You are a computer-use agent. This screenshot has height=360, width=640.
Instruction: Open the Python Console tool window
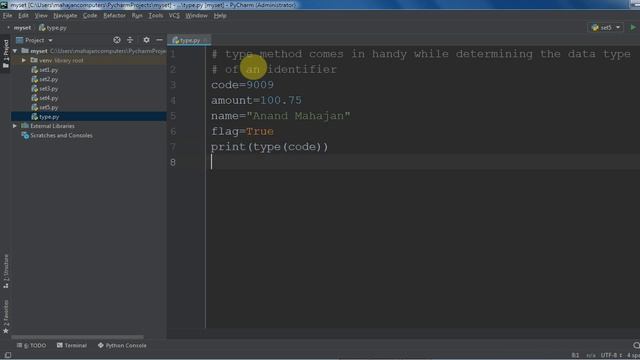pos(122,345)
